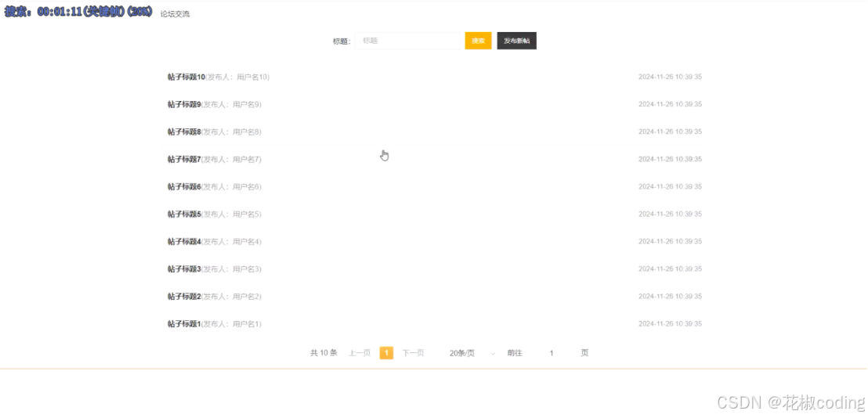
Task: Click publisher text 用户名8
Action: pos(245,132)
